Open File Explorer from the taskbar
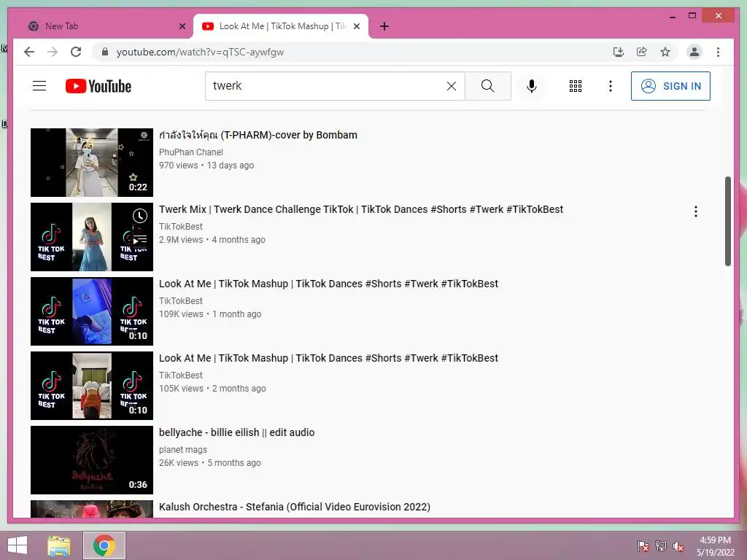This screenshot has height=560, width=747. click(59, 545)
